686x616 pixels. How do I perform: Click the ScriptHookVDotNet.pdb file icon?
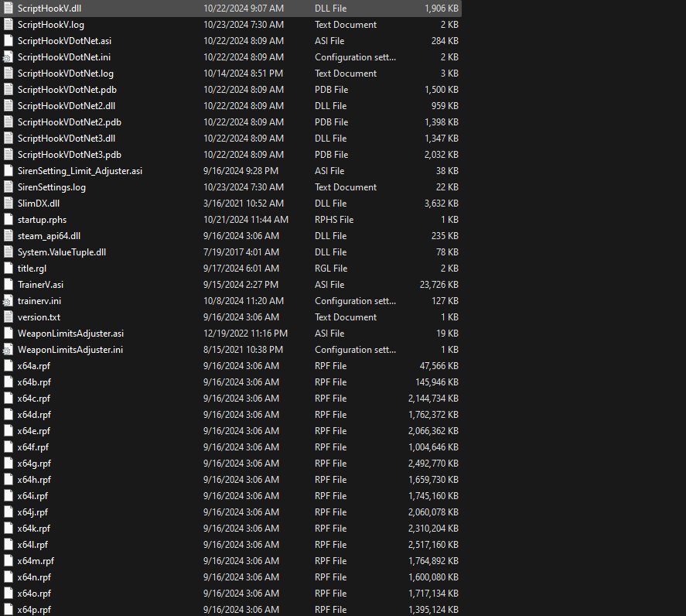[9, 89]
